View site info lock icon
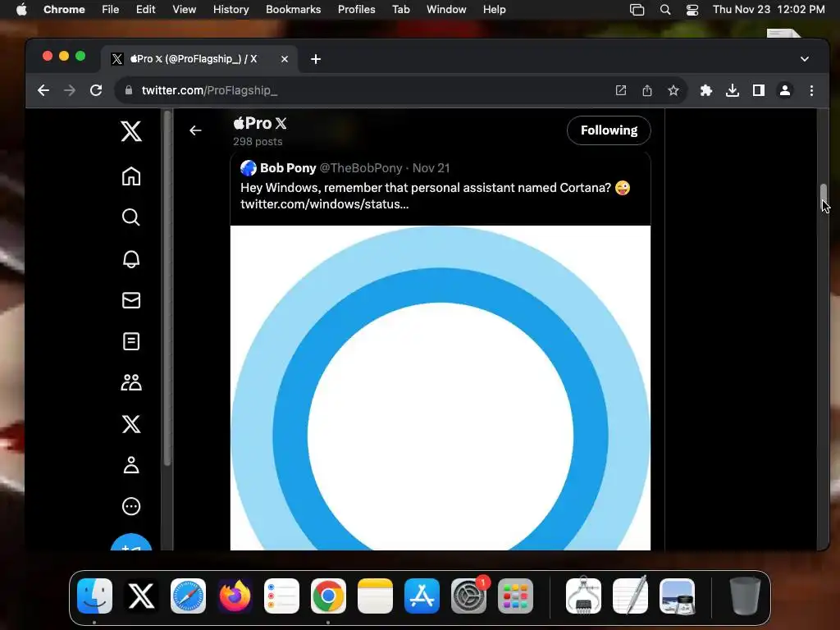 point(129,90)
